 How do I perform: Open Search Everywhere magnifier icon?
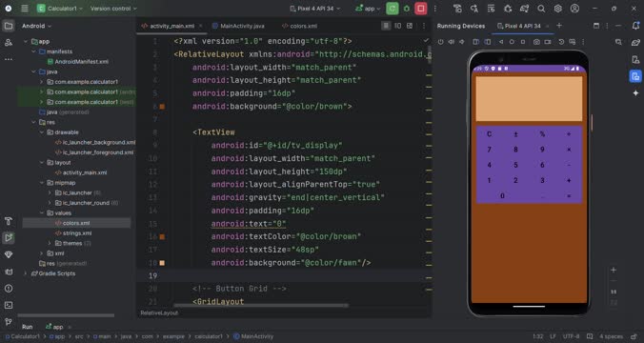(541, 9)
